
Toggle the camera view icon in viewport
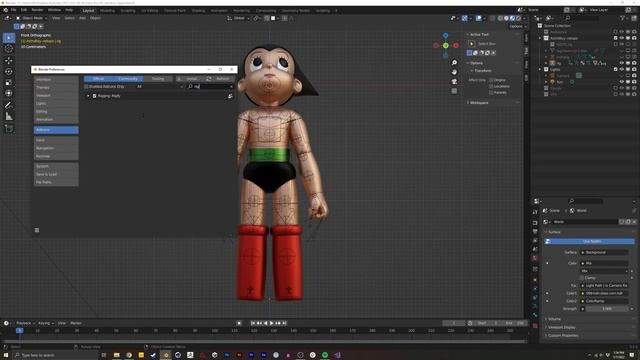[454, 81]
